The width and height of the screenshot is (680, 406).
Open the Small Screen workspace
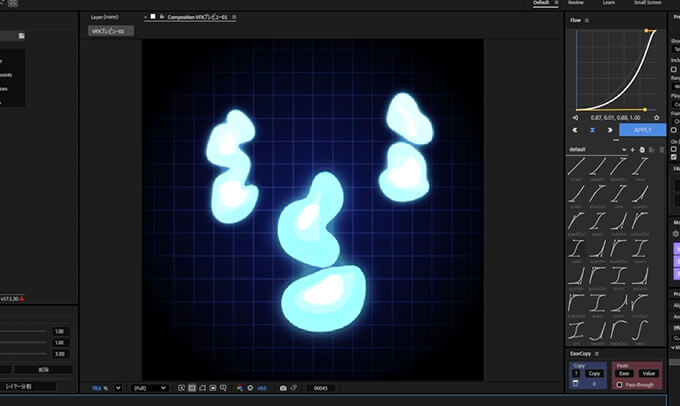coord(647,3)
